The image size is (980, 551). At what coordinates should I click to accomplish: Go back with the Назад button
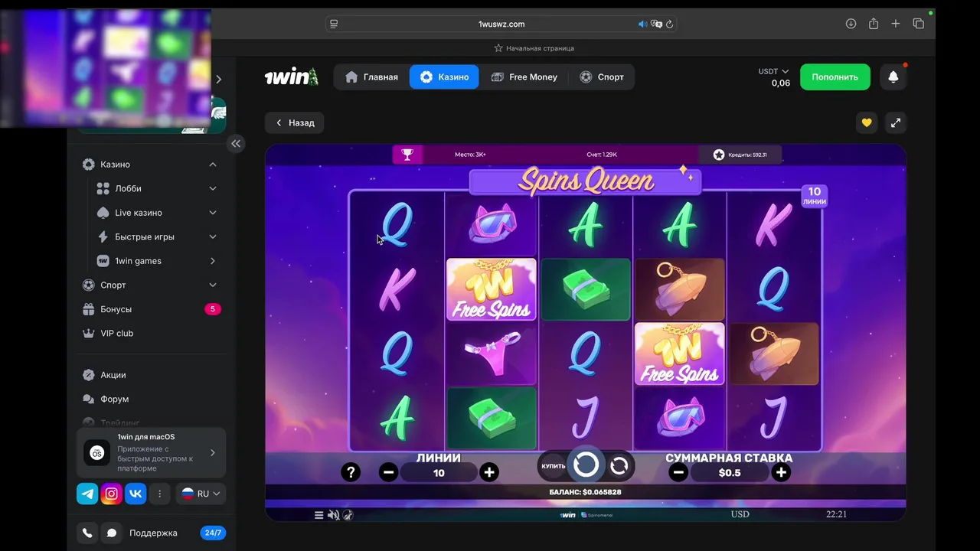pos(295,122)
